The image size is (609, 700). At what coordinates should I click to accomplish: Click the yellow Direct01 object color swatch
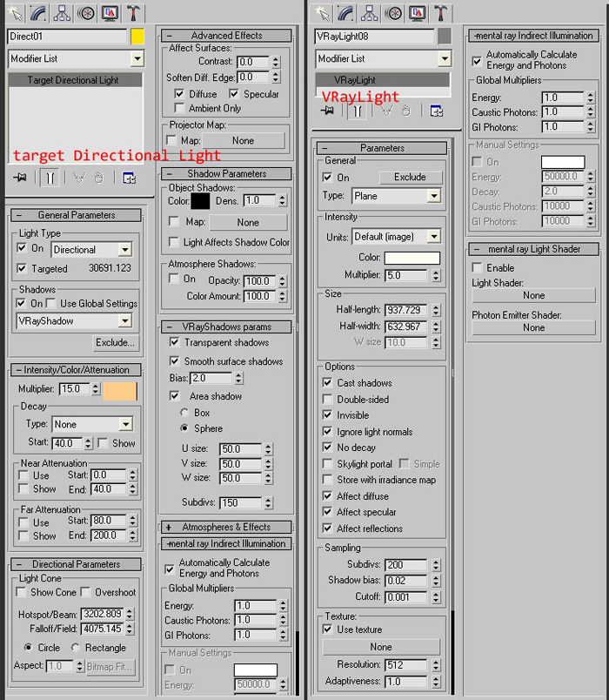(137, 37)
